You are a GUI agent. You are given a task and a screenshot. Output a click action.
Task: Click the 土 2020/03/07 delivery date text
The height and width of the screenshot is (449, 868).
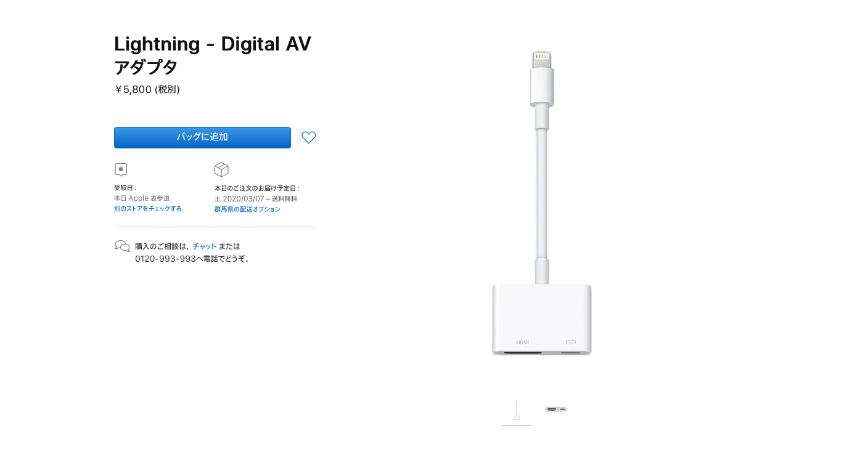click(239, 198)
